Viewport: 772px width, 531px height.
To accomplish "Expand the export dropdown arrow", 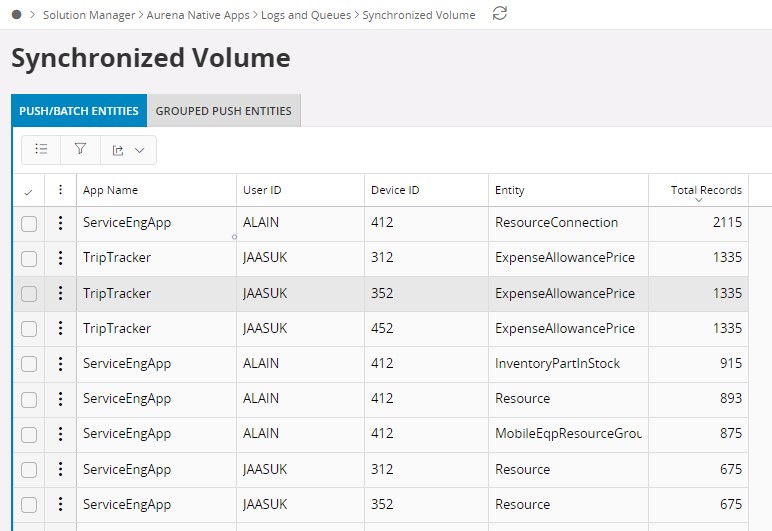I will click(139, 150).
